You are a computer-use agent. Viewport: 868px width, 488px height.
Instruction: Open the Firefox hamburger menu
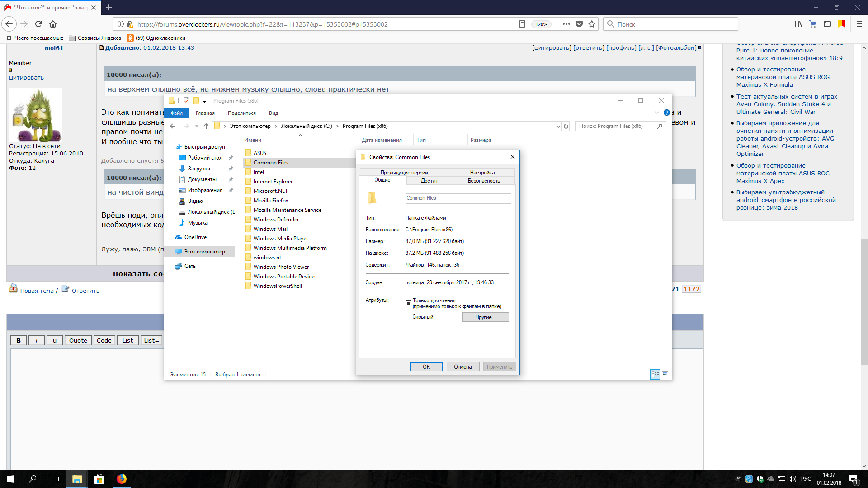tap(859, 24)
